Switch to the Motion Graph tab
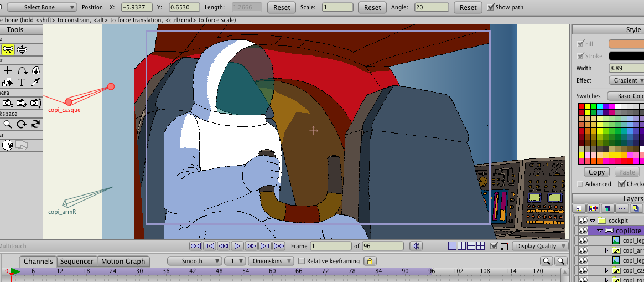Image resolution: width=644 pixels, height=282 pixels. [x=123, y=261]
